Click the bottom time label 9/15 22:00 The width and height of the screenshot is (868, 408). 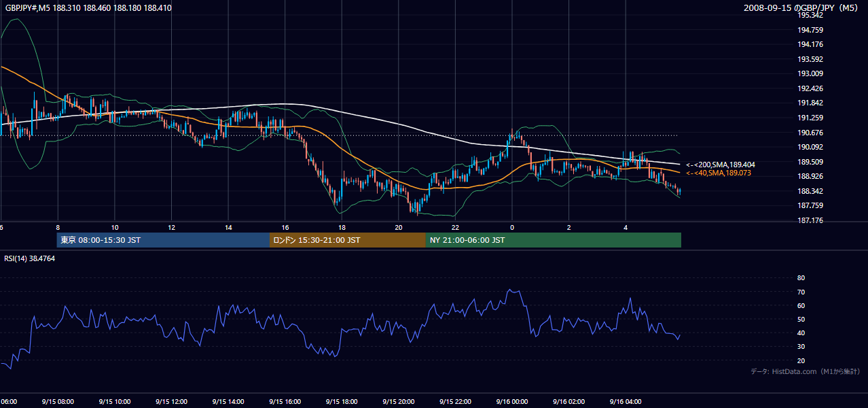pos(455,402)
